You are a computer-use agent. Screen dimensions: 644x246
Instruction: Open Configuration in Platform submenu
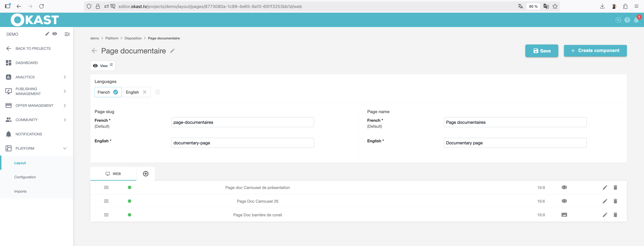pos(25,177)
